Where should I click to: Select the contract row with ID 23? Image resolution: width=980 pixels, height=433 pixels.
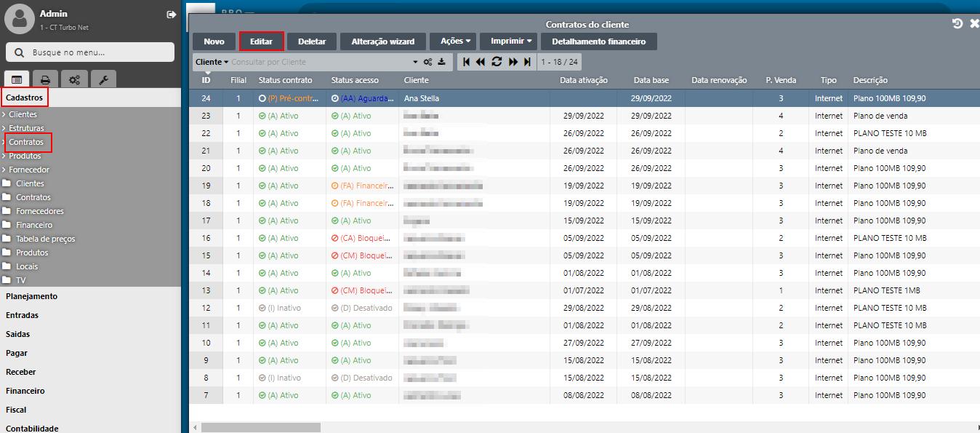point(509,116)
